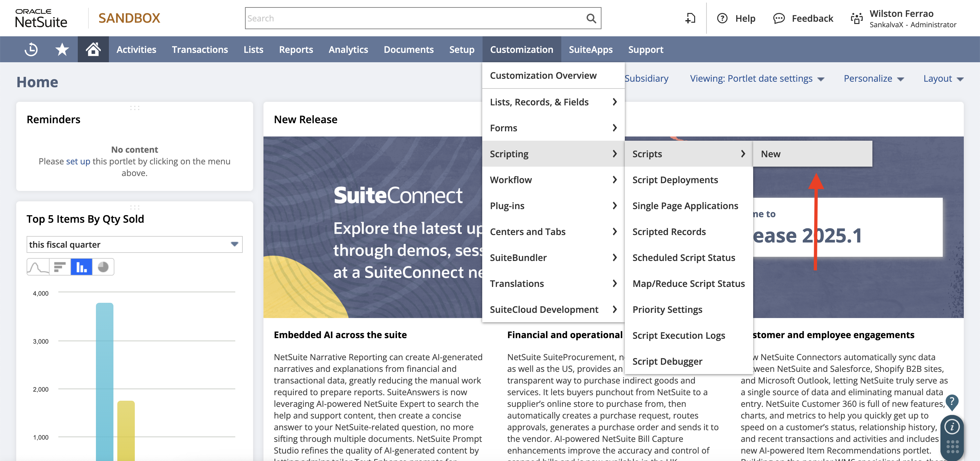980x461 pixels.
Task: Select the horizontal bar chart icon
Action: pos(60,267)
